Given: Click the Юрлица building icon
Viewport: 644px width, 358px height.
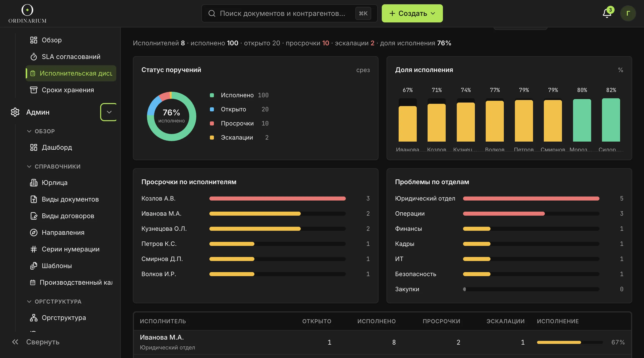Looking at the screenshot, I should [34, 183].
